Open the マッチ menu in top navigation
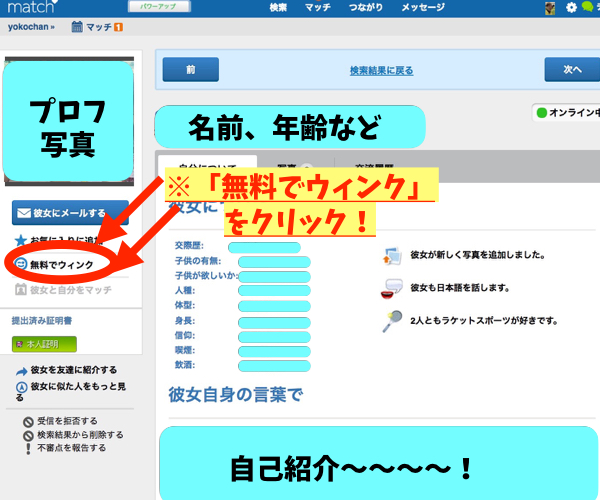600x500 pixels. coord(318,7)
